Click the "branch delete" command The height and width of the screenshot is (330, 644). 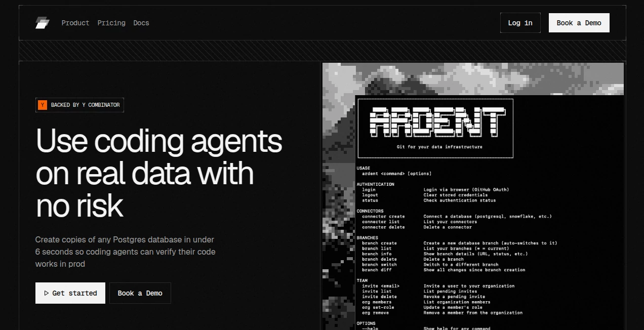379,259
